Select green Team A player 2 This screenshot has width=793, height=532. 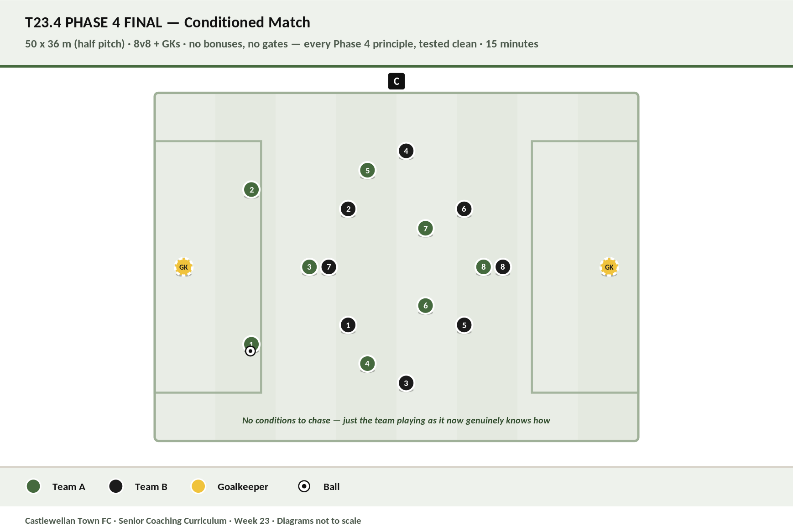(251, 189)
